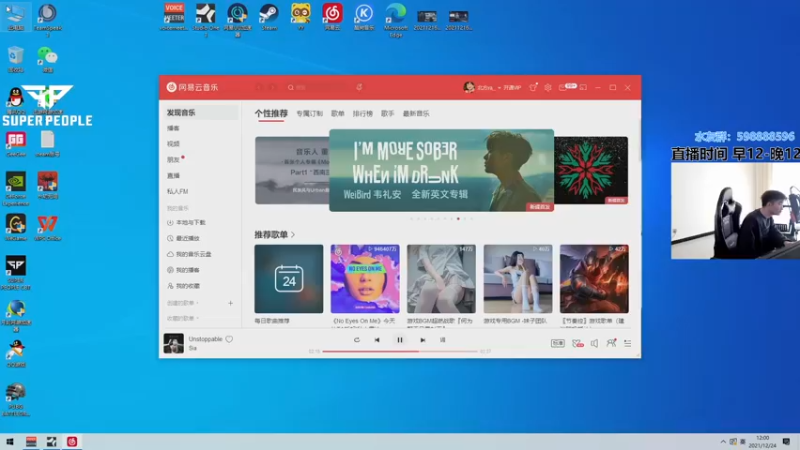Image resolution: width=800 pixels, height=450 pixels.
Task: Expand the 创建的歌单 section
Action: (183, 303)
